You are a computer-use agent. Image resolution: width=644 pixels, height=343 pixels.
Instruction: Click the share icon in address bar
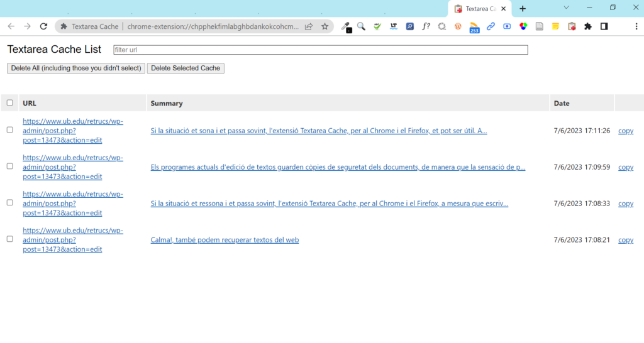(x=309, y=26)
